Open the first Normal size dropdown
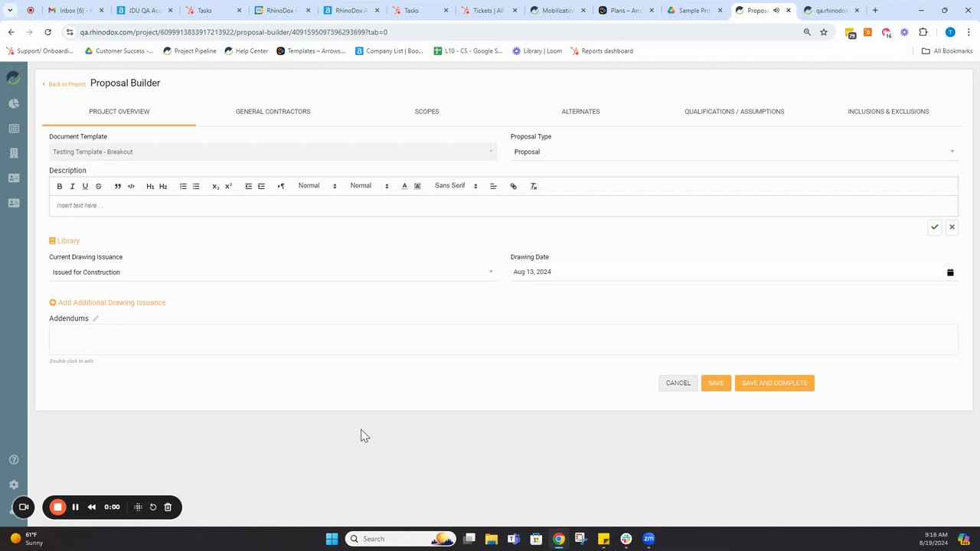Screen dimensions: 980x551 pyautogui.click(x=317, y=186)
